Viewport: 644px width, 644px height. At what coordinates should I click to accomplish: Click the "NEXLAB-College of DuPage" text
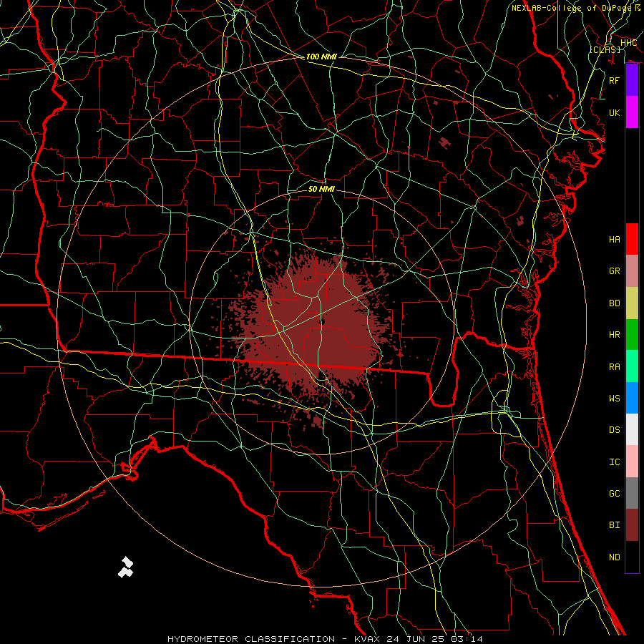(571, 8)
